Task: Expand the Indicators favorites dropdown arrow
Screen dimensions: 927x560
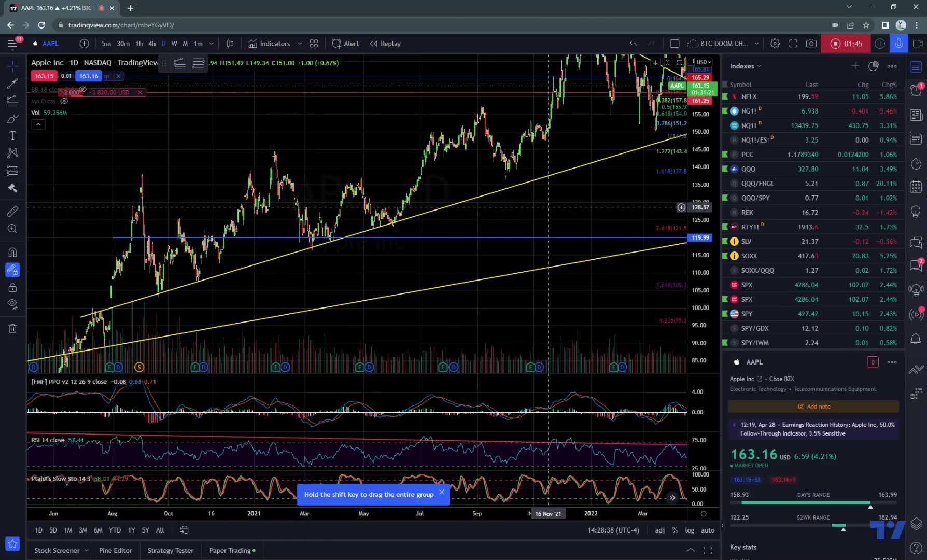Action: [x=300, y=44]
